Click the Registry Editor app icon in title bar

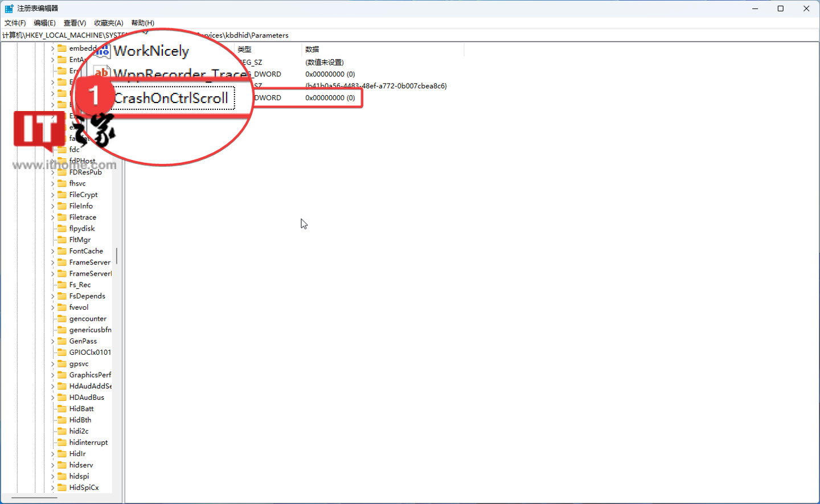click(x=9, y=9)
